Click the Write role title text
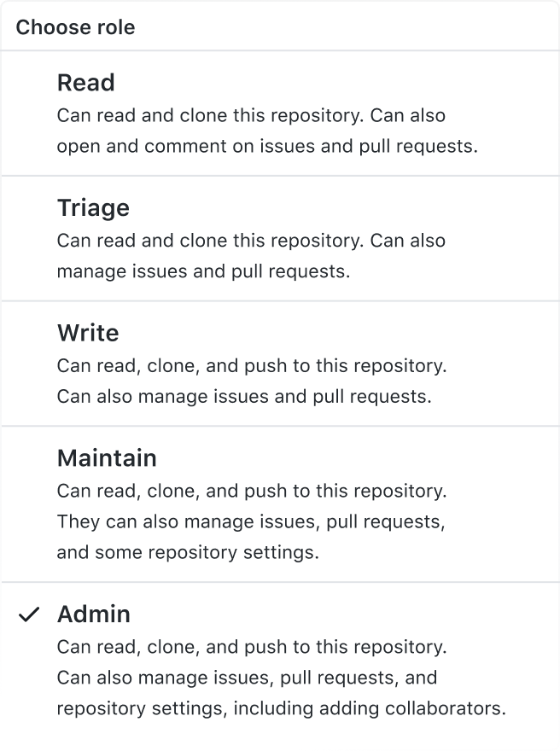560x751 pixels. (88, 333)
